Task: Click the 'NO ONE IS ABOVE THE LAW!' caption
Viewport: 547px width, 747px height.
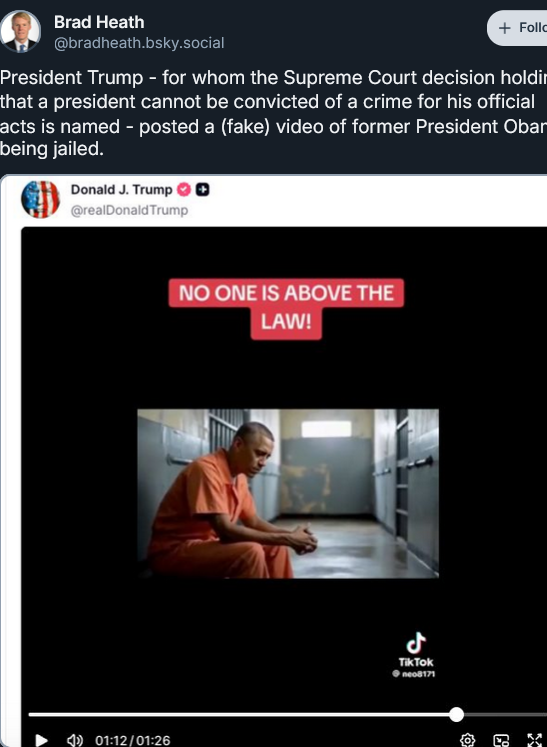Action: [286, 309]
